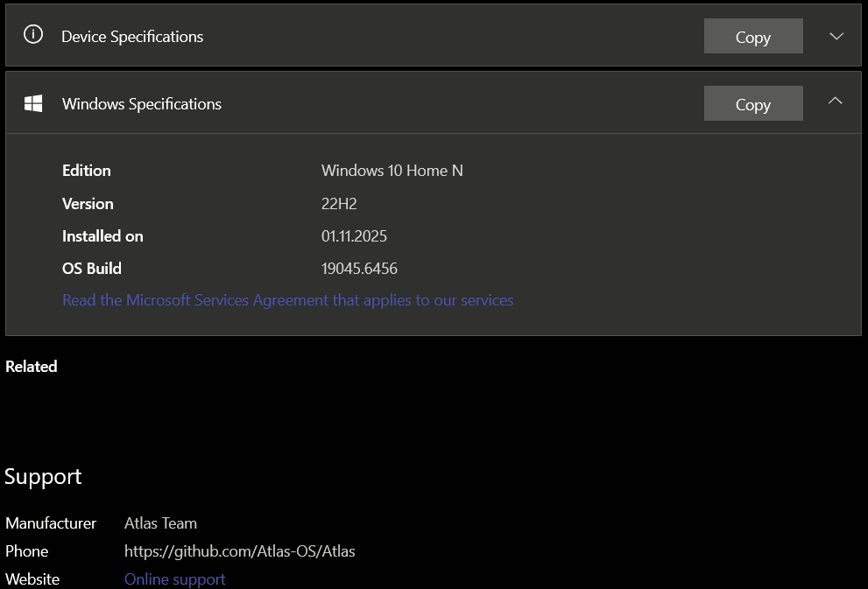Click the Atlas Team manufacturer name

pyautogui.click(x=160, y=523)
